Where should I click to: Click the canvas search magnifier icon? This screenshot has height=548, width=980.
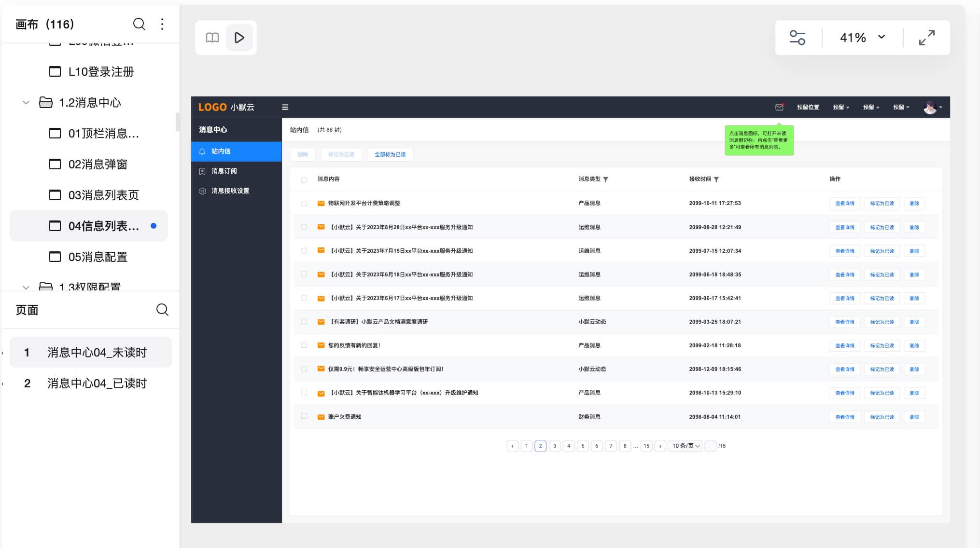pos(139,24)
